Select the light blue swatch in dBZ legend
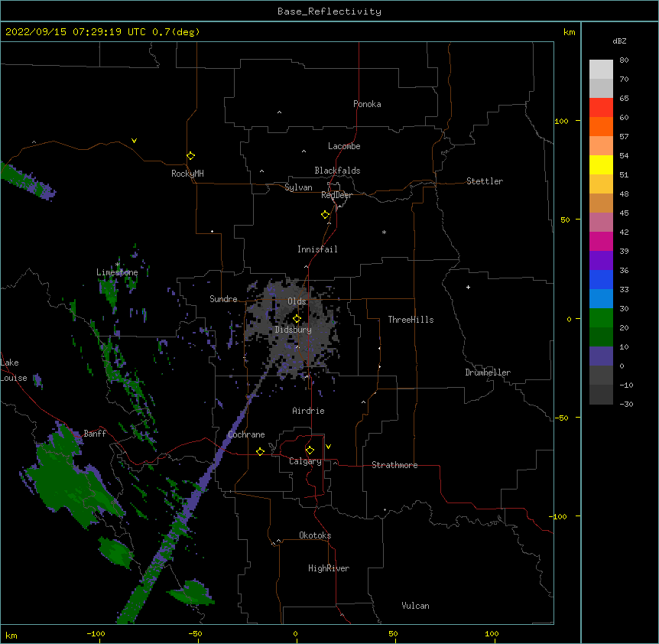 [601, 298]
